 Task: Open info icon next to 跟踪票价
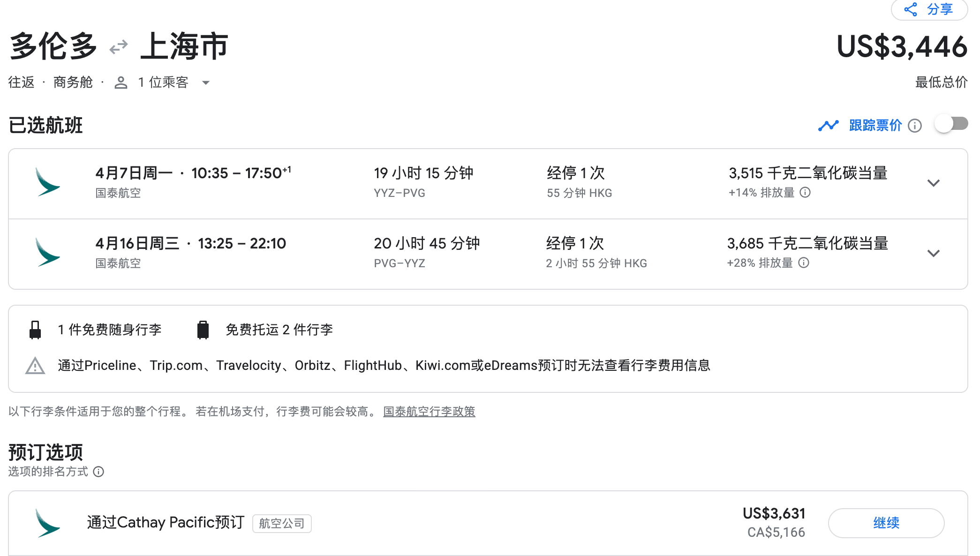(x=915, y=126)
